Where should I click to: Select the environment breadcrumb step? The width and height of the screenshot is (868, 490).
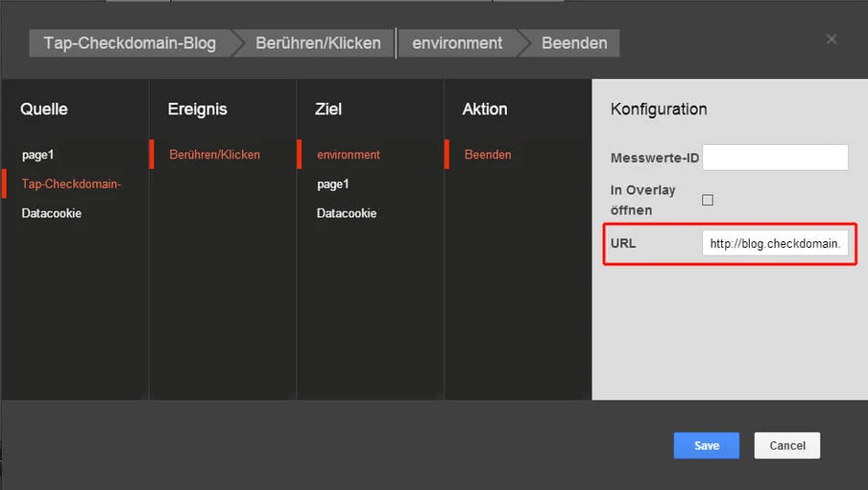pyautogui.click(x=457, y=43)
